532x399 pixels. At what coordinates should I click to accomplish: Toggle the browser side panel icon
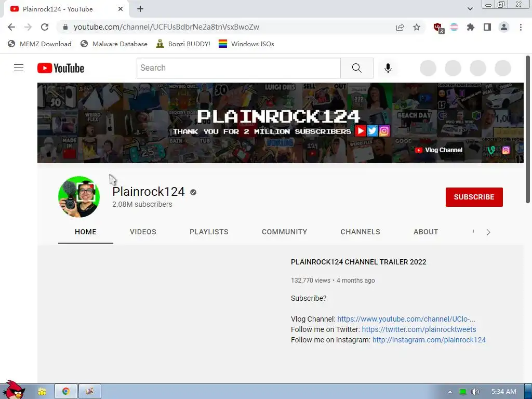(487, 27)
